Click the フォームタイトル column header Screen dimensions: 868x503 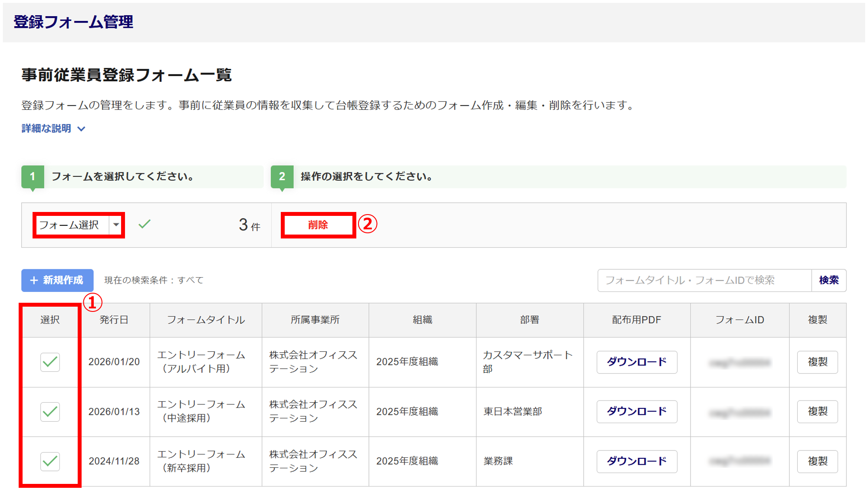point(206,320)
